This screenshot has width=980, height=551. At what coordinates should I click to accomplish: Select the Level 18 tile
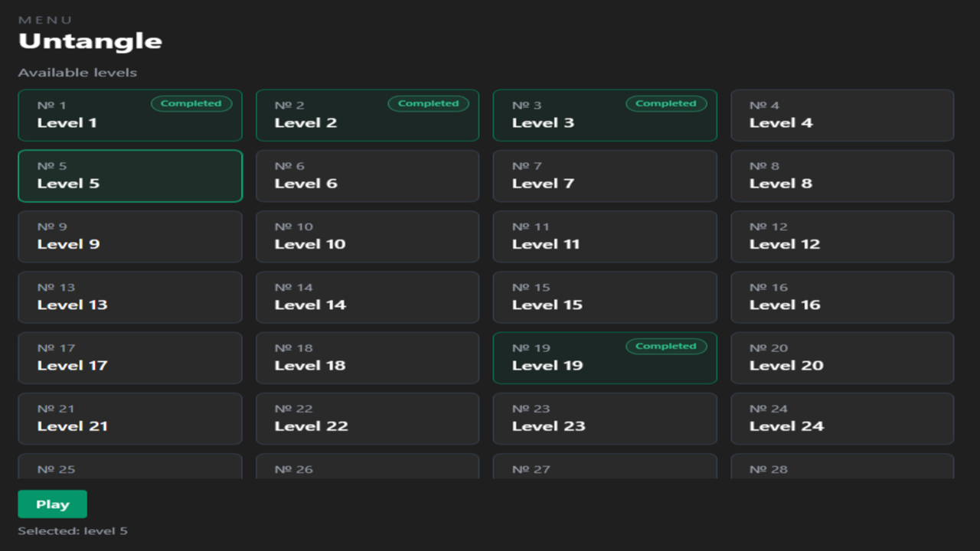[367, 357]
